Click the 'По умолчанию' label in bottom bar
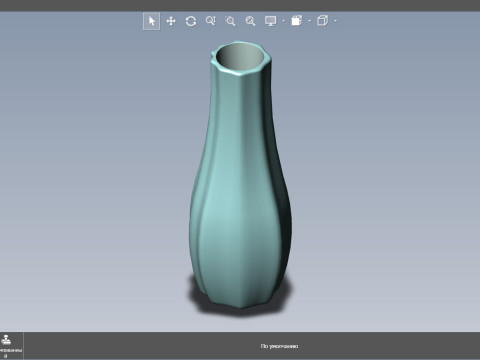This screenshot has height=360, width=480. [x=279, y=346]
